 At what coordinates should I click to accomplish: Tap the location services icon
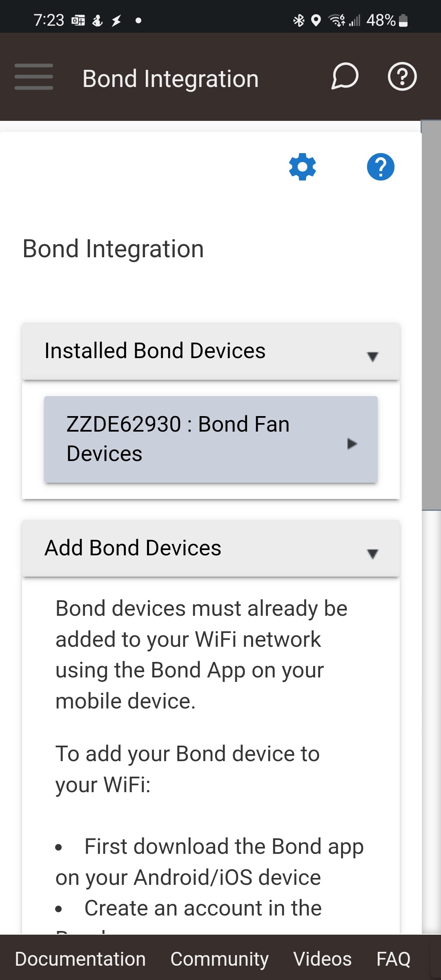(315, 20)
